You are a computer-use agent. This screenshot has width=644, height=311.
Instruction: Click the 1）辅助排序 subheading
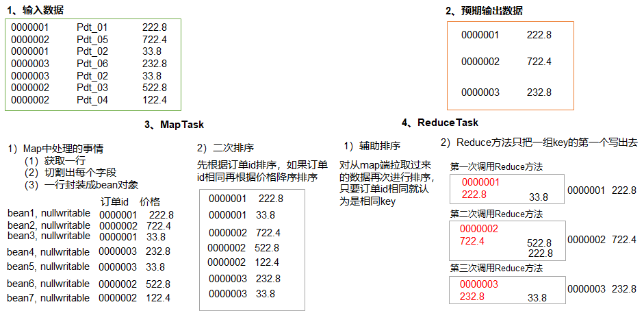(x=372, y=146)
